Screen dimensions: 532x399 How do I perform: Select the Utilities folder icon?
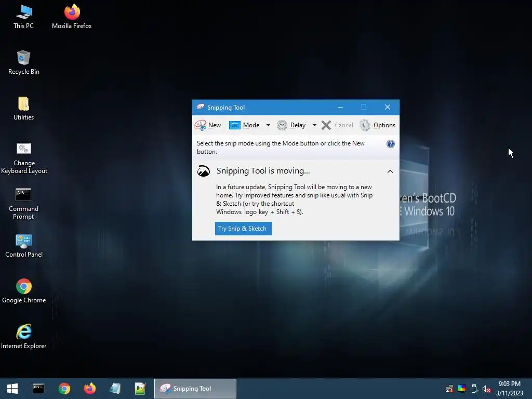pos(24,109)
